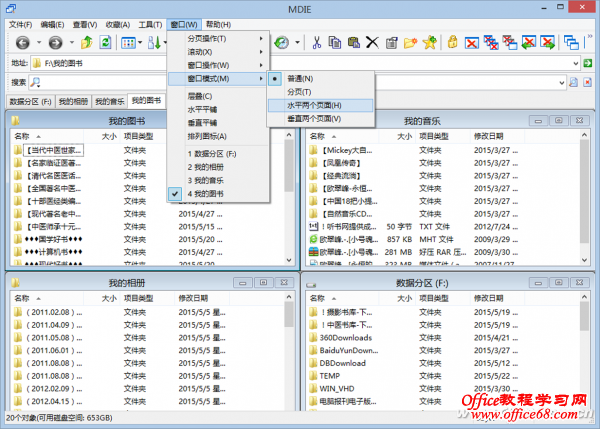Viewport: 600px width, 429px height.
Task: Select the BaiduYunDown... folder
Action: click(349, 351)
